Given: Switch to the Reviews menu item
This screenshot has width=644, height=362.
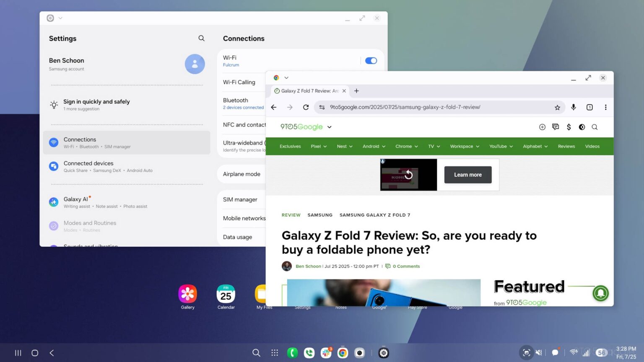Looking at the screenshot, I should tap(566, 146).
